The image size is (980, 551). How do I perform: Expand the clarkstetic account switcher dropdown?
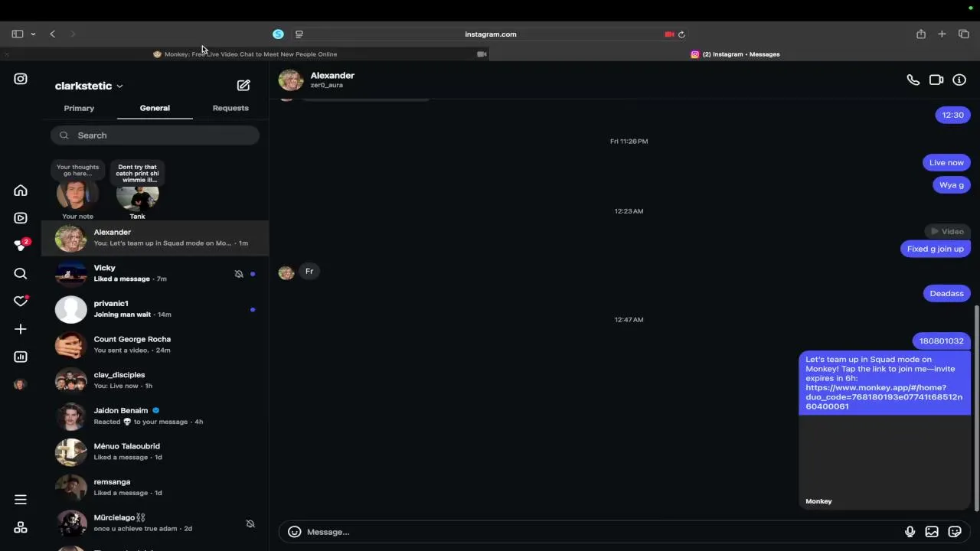click(89, 86)
